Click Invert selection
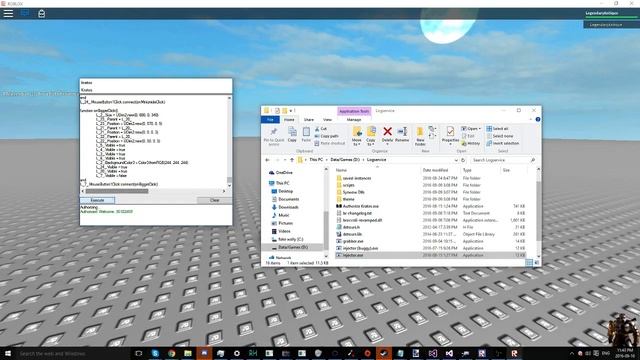This screenshot has height=360, width=640. click(x=502, y=143)
